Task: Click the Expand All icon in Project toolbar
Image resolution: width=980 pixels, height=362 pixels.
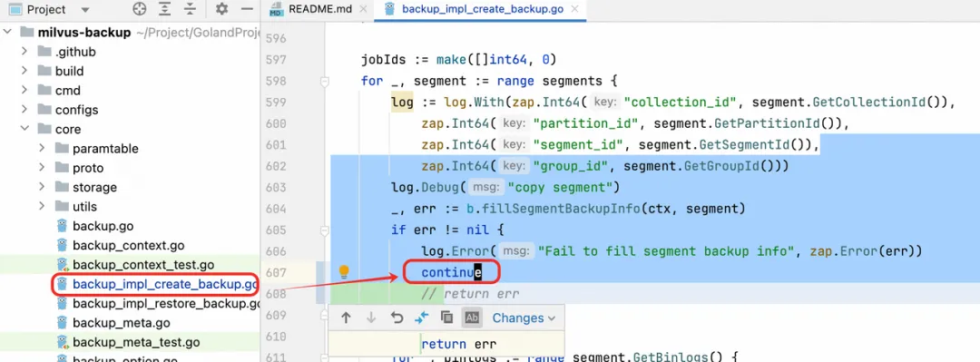Action: point(164,9)
